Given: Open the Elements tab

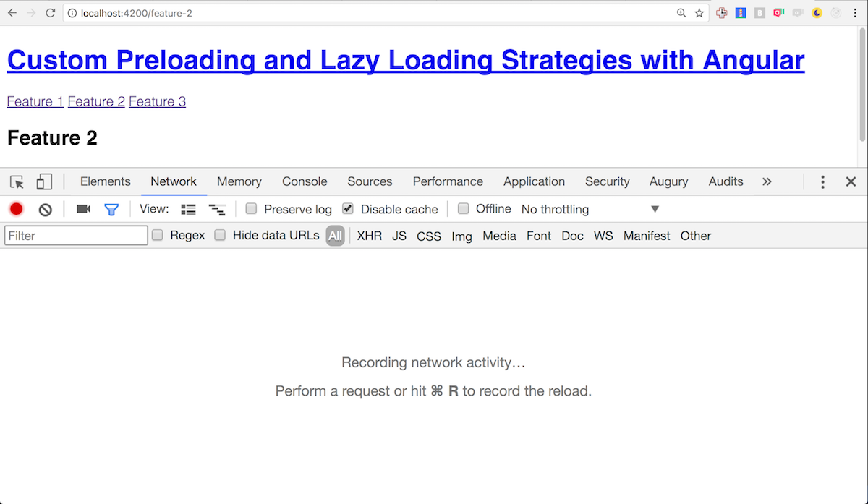Looking at the screenshot, I should (x=106, y=181).
